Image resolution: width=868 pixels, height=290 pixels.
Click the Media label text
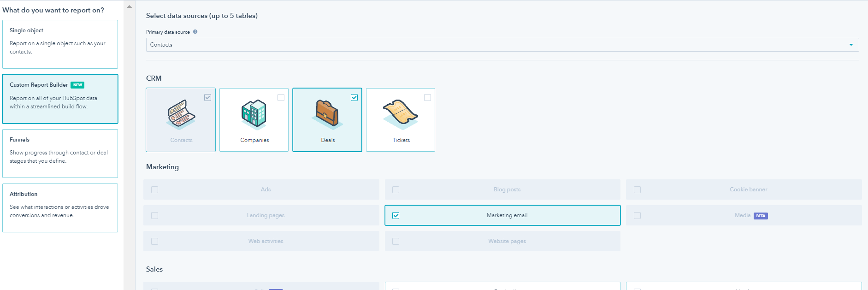[743, 215]
